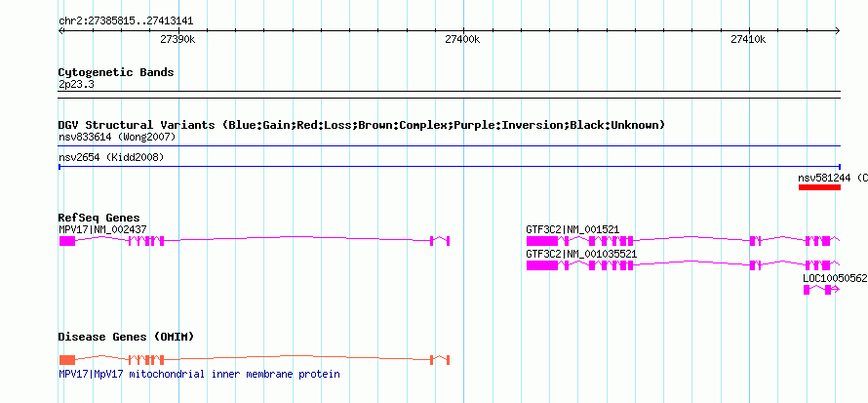Select the Cytogenetic Bands track title
This screenshot has height=403, width=868.
116,72
